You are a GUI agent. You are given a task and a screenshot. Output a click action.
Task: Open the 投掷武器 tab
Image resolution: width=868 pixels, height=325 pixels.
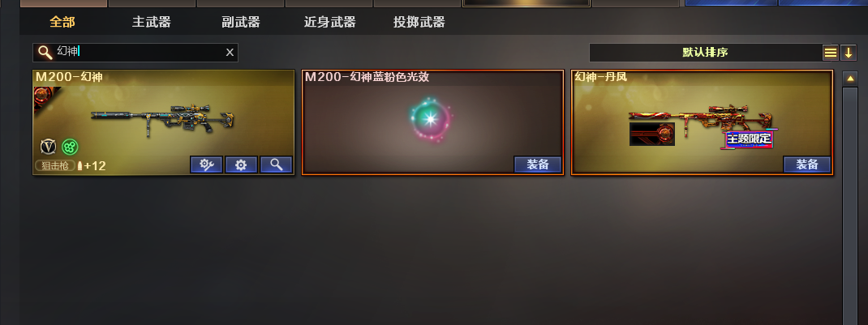tap(419, 22)
